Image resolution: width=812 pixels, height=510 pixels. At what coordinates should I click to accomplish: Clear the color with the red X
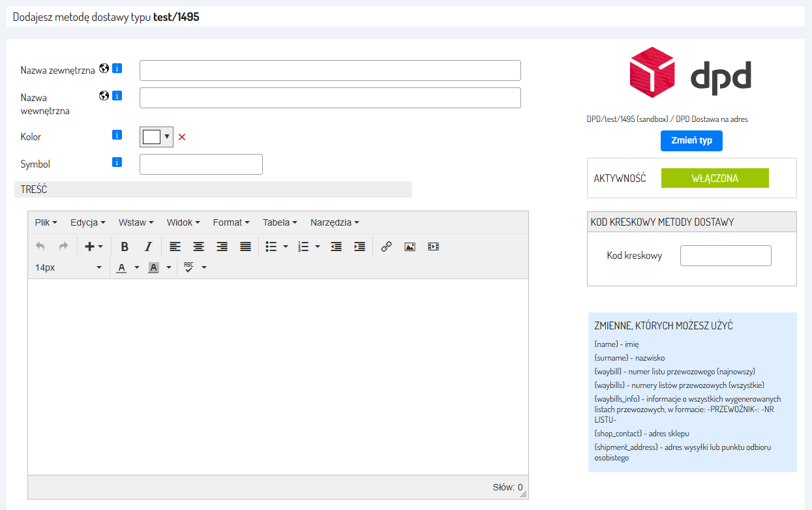click(x=182, y=137)
